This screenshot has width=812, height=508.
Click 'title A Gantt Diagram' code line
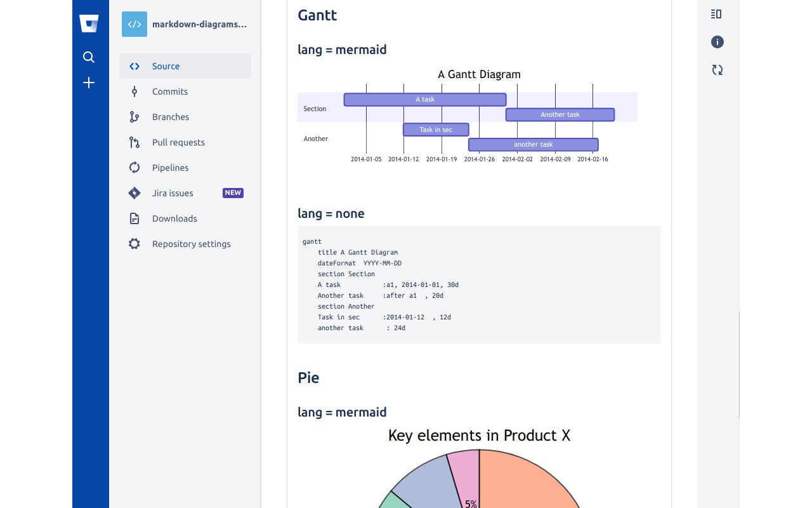[x=358, y=252]
